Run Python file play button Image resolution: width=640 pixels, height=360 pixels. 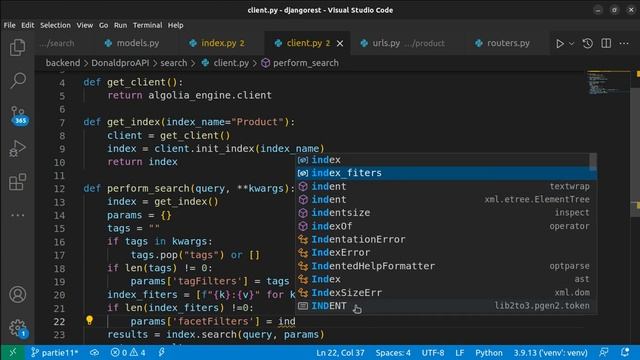560,43
